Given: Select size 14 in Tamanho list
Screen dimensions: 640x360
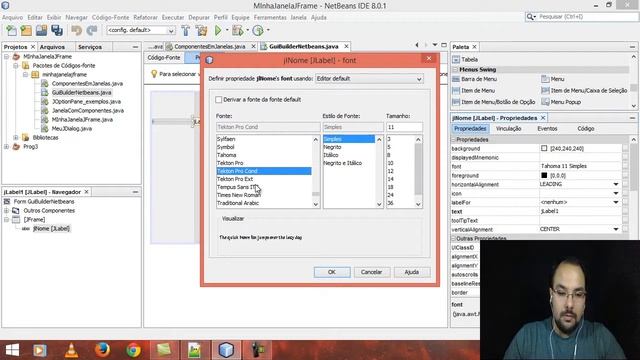Looking at the screenshot, I should pos(391,179).
